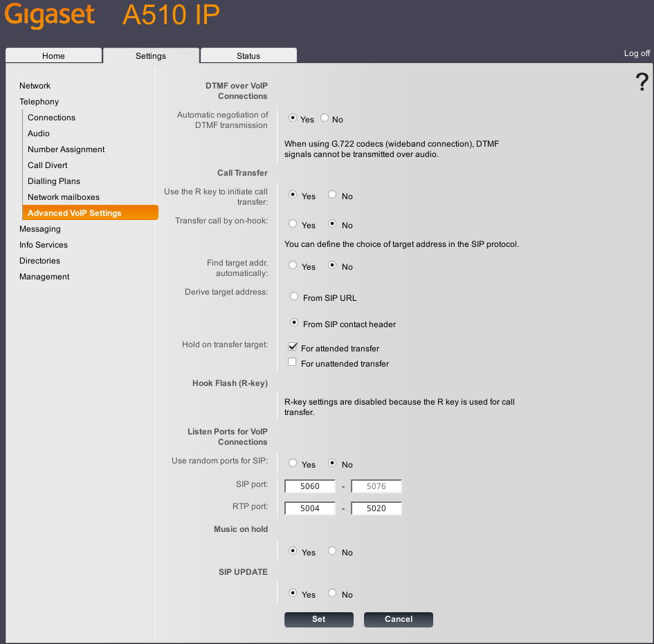The height and width of the screenshot is (644, 654).
Task: Open Directories section
Action: tap(39, 261)
